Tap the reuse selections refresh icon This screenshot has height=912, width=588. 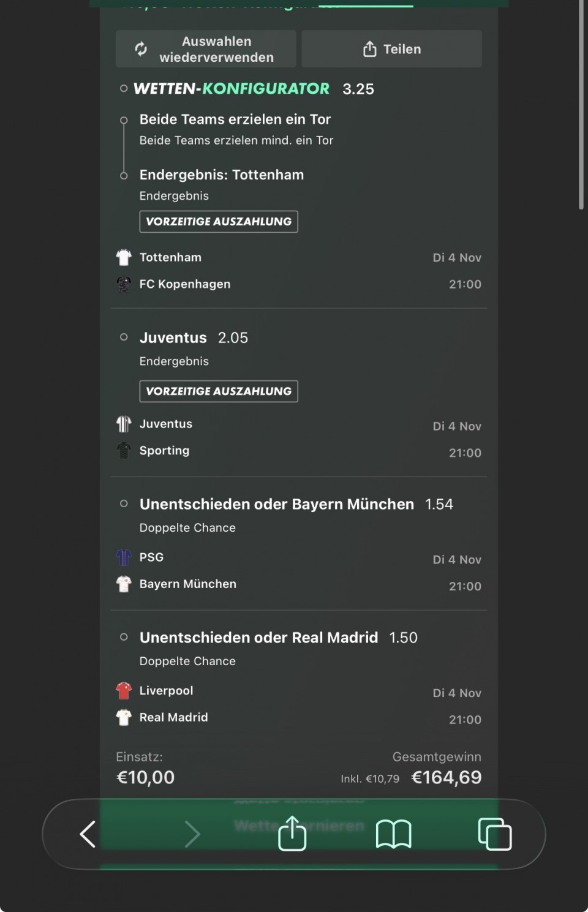141,49
